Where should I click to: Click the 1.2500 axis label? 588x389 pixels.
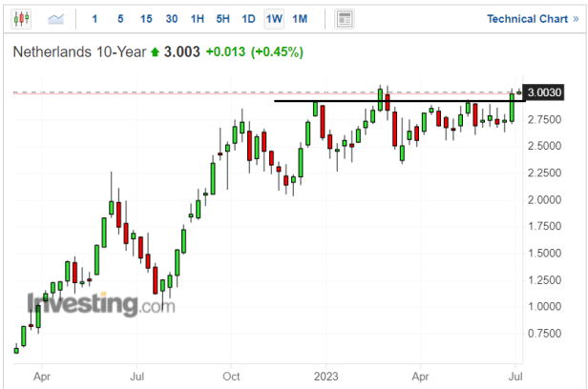pyautogui.click(x=544, y=279)
